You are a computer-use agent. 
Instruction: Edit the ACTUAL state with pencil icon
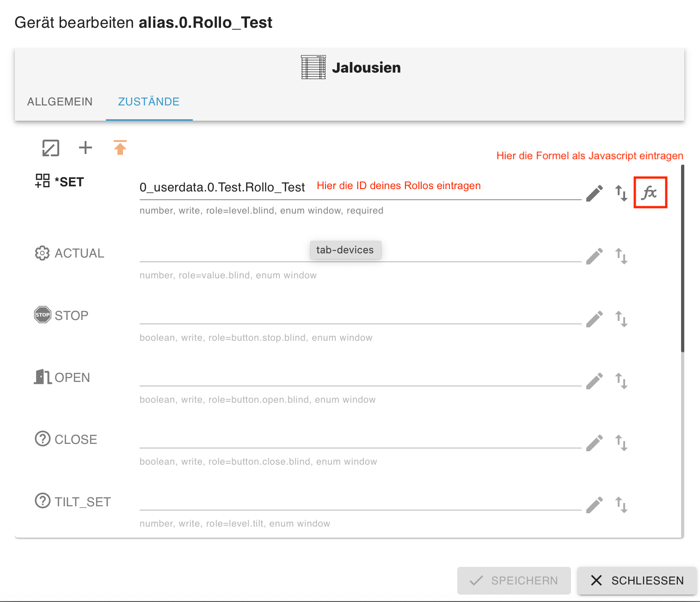pos(595,256)
